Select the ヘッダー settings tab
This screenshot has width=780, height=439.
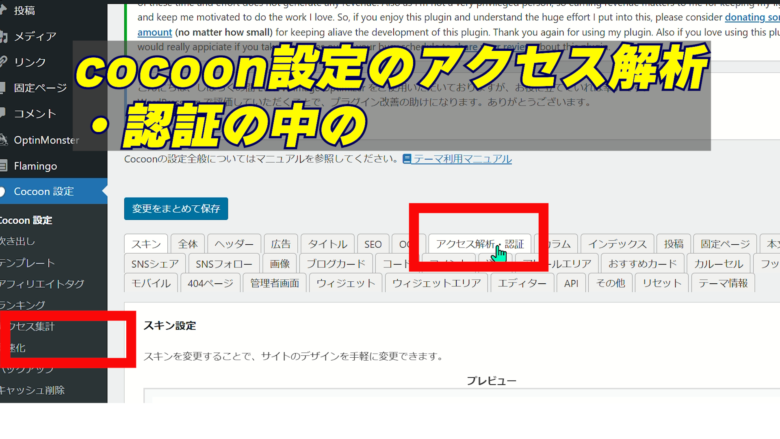coord(234,244)
